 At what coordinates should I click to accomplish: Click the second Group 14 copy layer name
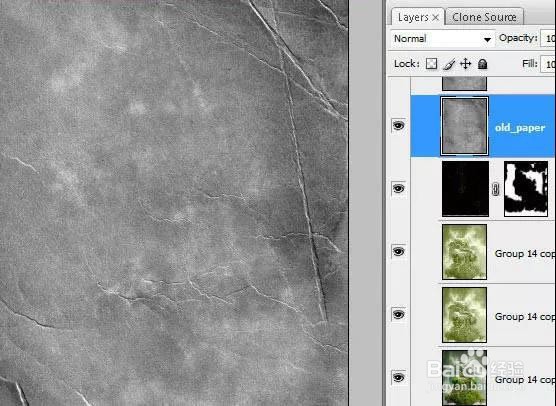point(525,316)
